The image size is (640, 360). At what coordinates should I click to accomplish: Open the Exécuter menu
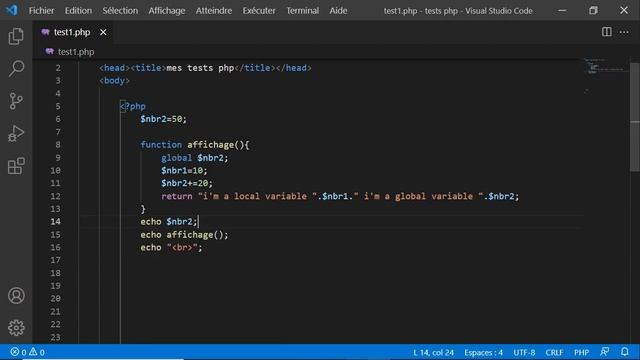(x=259, y=10)
